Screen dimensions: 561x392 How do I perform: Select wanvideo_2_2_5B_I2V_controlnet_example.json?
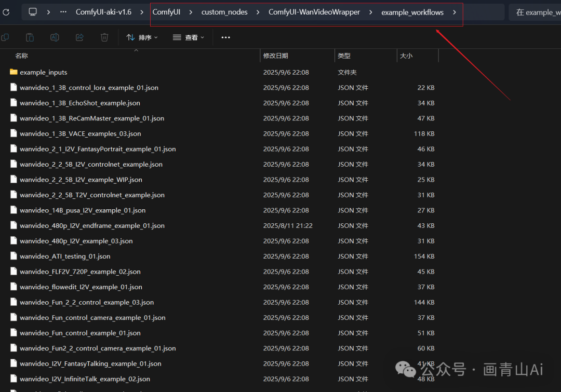(91, 165)
